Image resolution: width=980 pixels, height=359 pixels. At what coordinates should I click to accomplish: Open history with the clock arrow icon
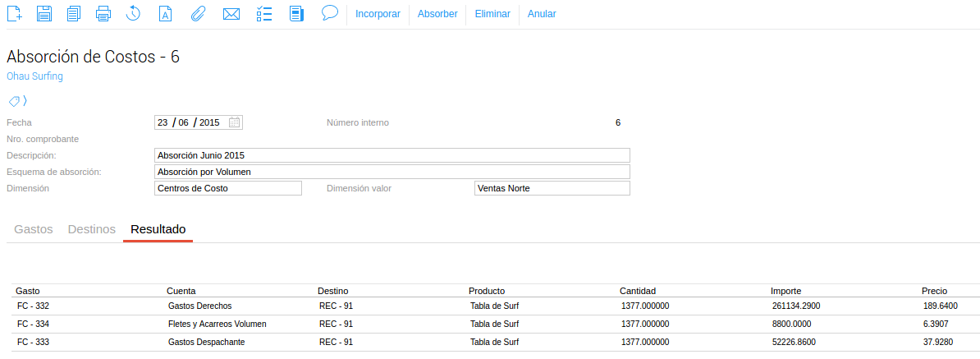click(134, 13)
